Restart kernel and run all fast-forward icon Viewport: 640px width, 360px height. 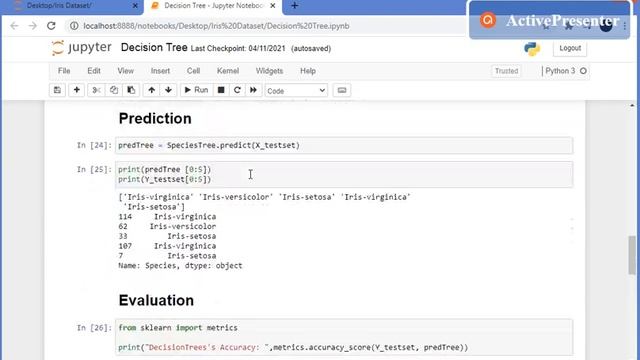tap(253, 90)
